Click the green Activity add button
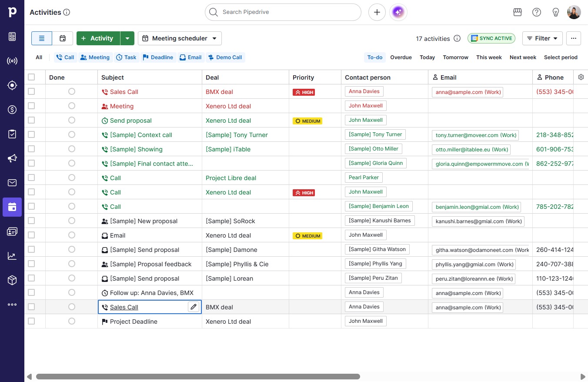Viewport: 588px width, 382px height. pyautogui.click(x=98, y=38)
